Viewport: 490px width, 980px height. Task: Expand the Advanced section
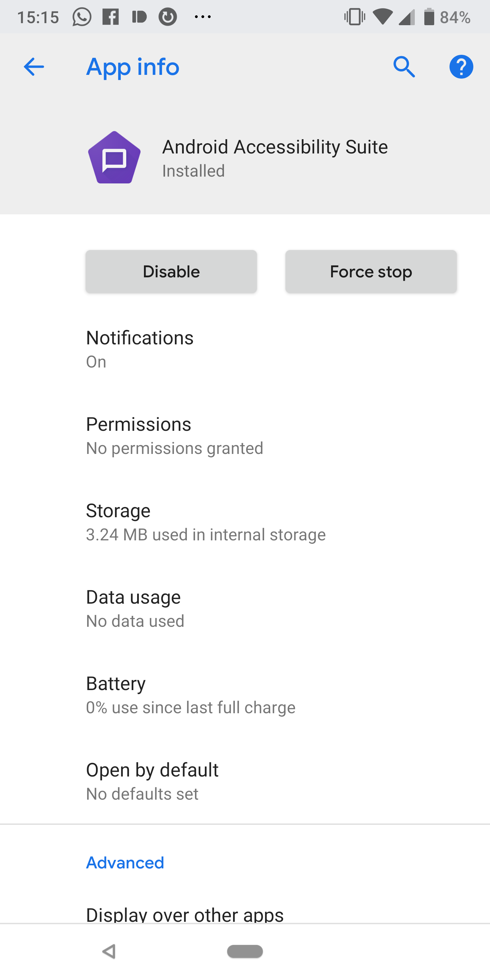pyautogui.click(x=125, y=863)
